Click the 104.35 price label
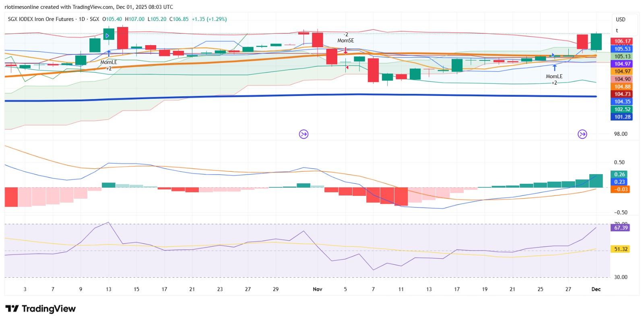 click(x=622, y=102)
